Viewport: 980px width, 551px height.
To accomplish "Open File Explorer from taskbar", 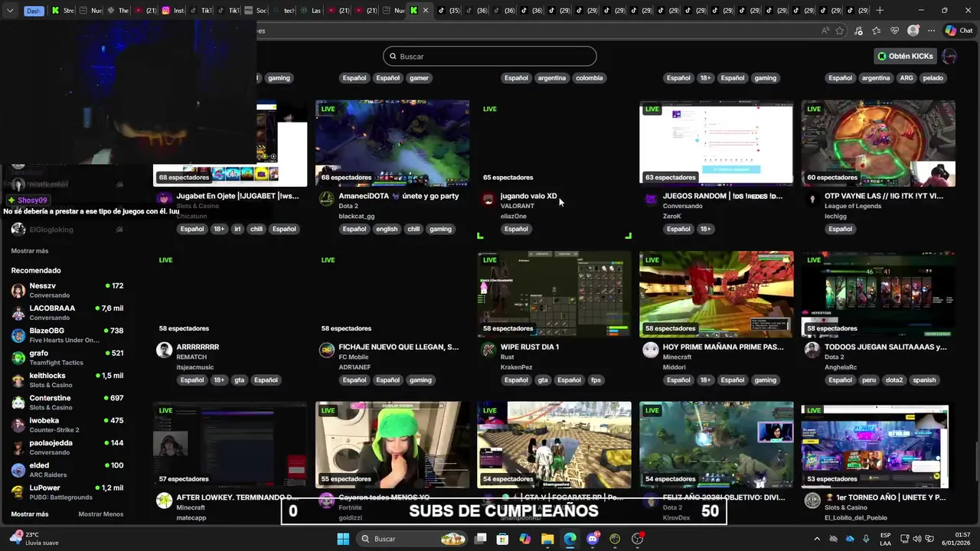I will pyautogui.click(x=547, y=539).
